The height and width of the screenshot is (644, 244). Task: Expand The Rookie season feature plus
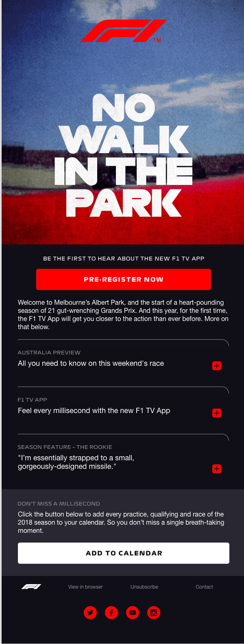point(217,469)
